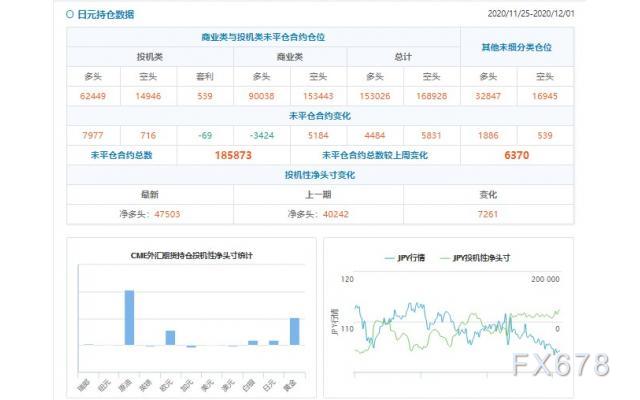Viewport: 640px width, 400px height.
Task: Click the 未平仓合约总数 label
Action: point(122,155)
